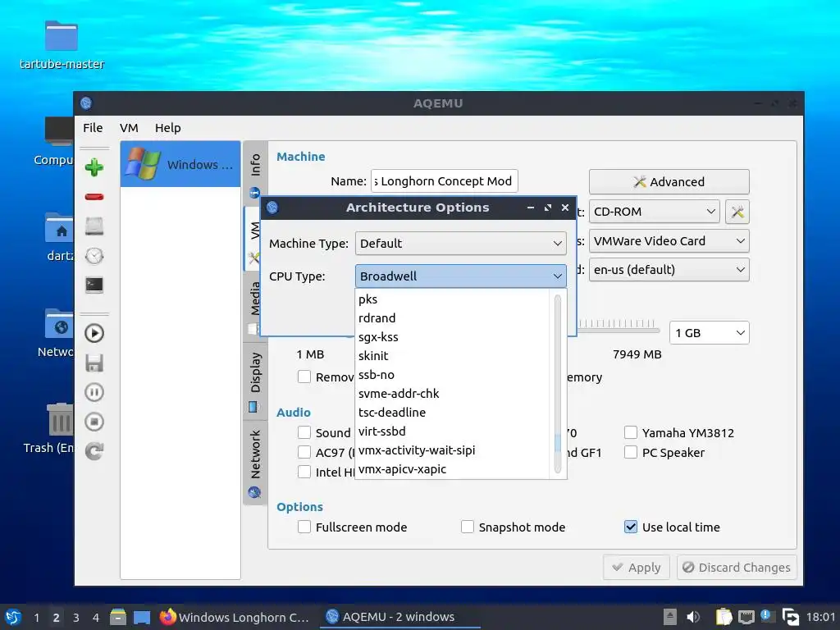Save VM state with floppy icon

click(94, 363)
